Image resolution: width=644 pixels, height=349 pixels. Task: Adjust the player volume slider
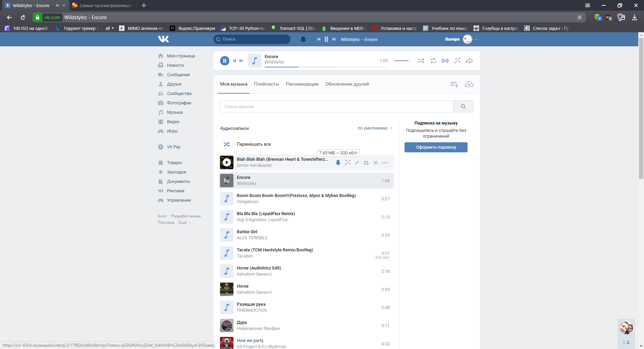(x=403, y=61)
